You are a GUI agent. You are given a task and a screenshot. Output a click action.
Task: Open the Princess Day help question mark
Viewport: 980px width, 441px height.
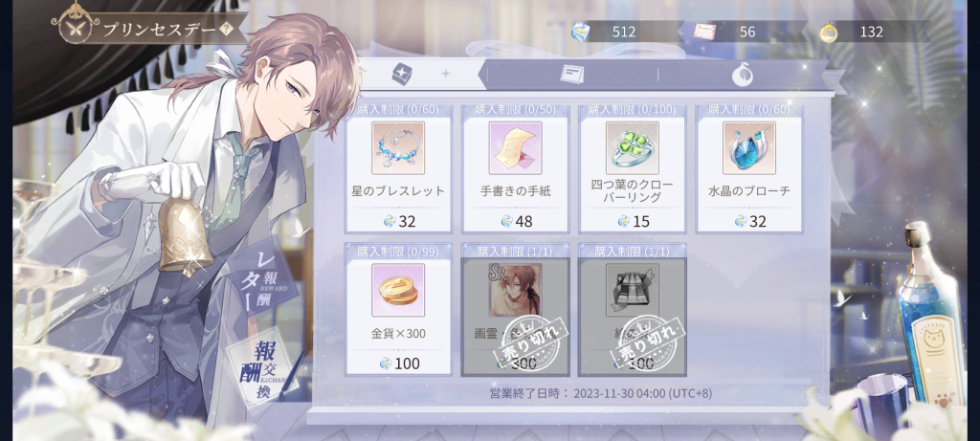pos(227,30)
